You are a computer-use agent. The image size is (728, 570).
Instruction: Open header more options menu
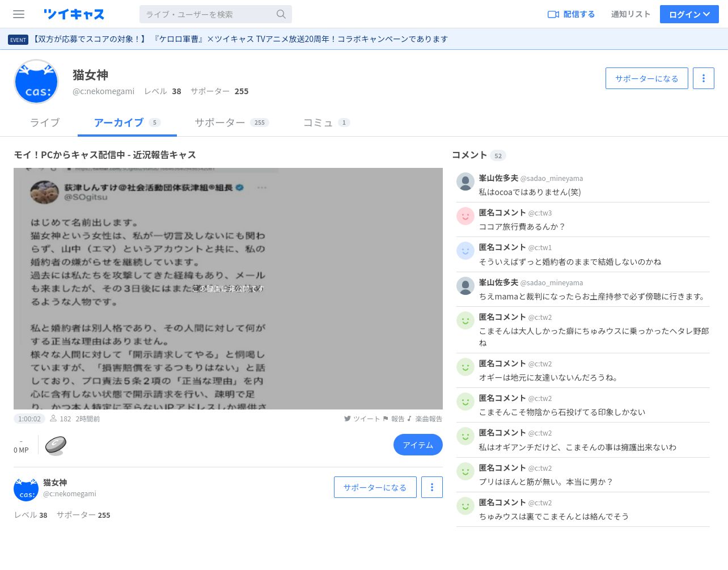click(704, 78)
